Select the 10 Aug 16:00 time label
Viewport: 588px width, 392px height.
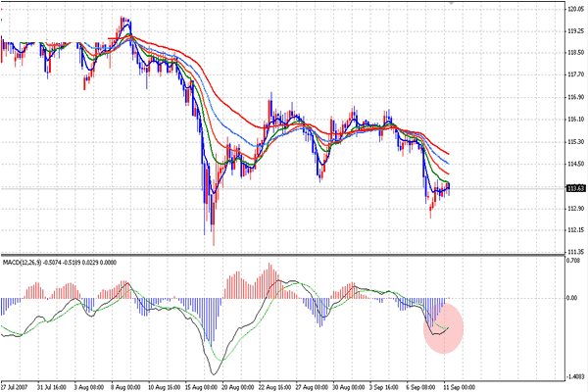163,387
